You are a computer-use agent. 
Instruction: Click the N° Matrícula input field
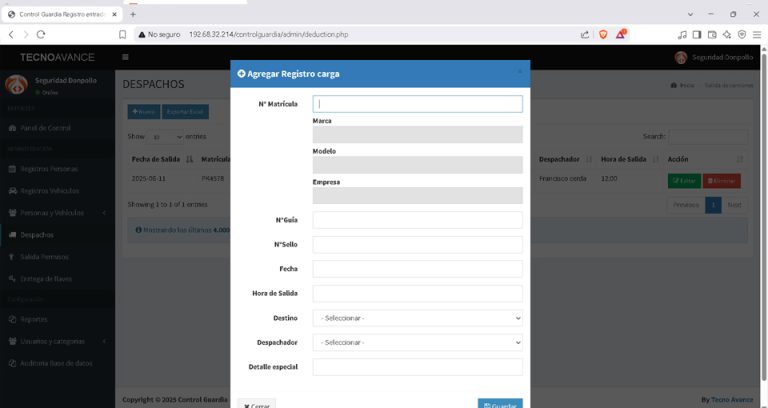tap(417, 104)
